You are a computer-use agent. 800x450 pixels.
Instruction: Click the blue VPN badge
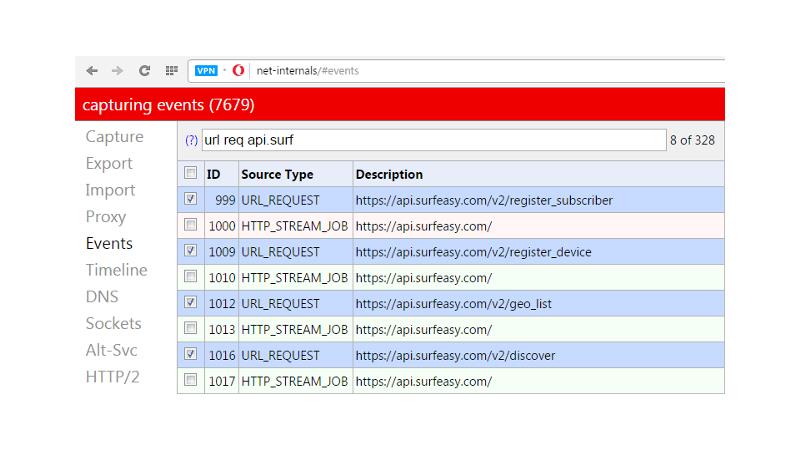[206, 70]
